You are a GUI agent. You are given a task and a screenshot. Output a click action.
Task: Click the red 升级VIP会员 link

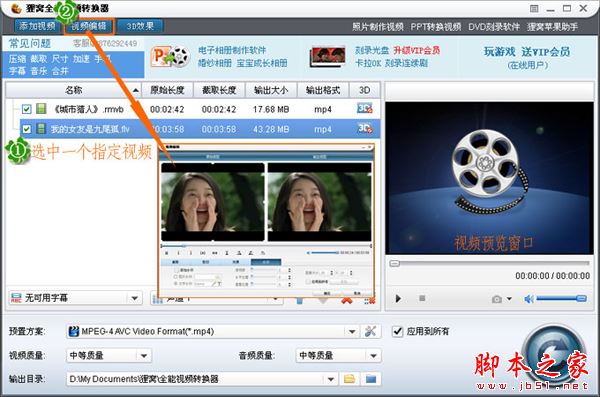(417, 50)
